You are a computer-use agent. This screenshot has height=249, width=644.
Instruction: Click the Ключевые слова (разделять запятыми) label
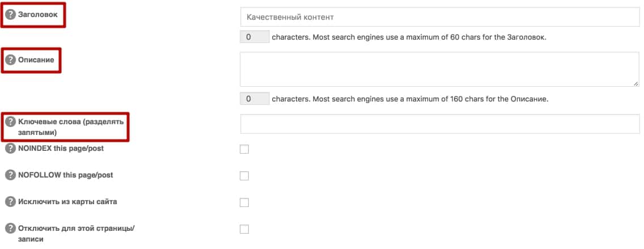point(71,127)
